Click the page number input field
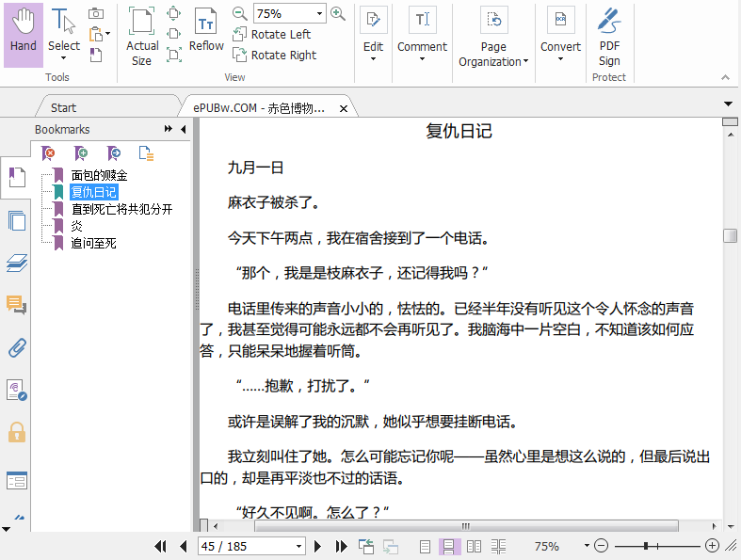This screenshot has height=560, width=741. pos(245,546)
